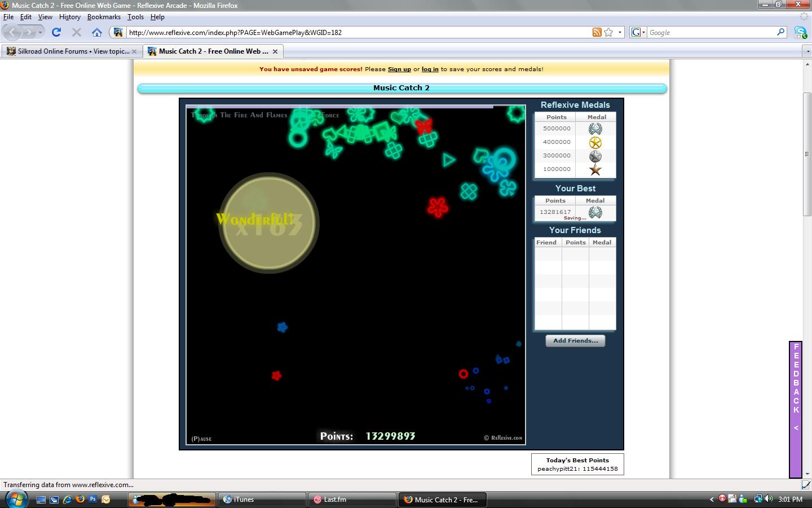Open the address bar history dropdown
Viewport: 812px width, 508px height.
click(620, 32)
